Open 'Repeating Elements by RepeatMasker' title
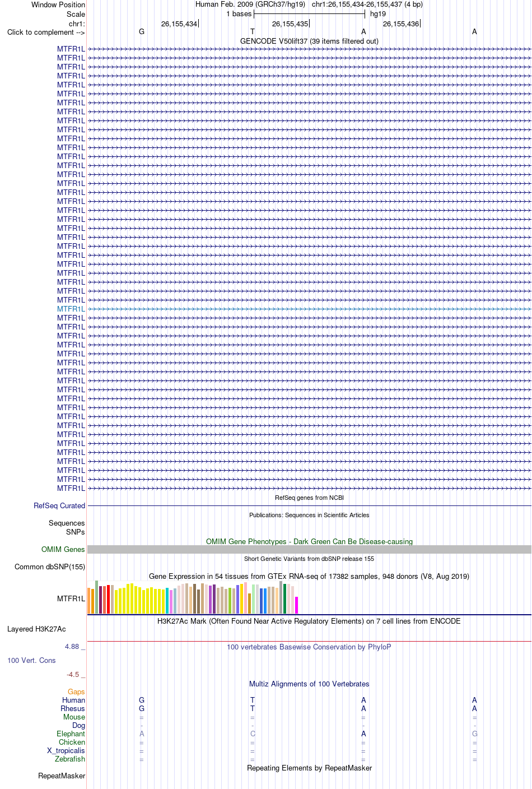 [x=309, y=768]
